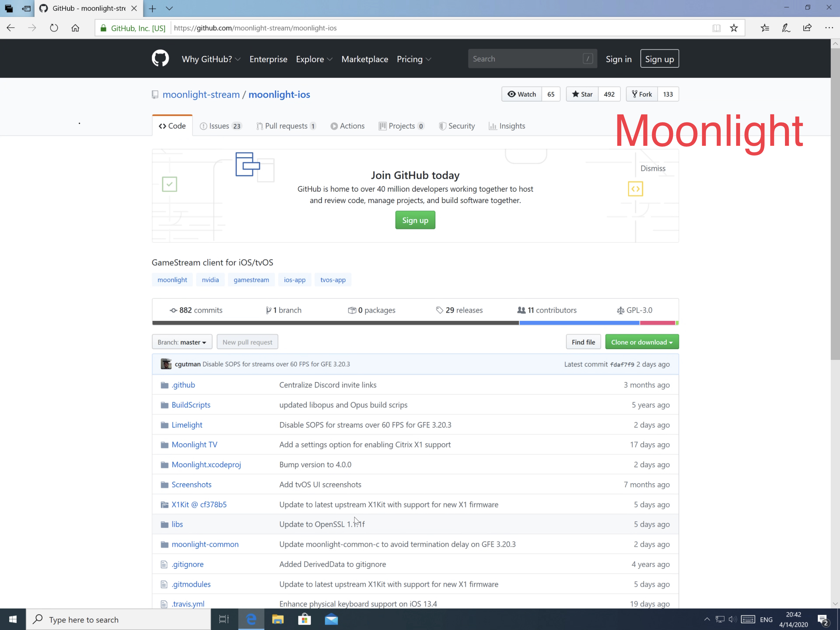The width and height of the screenshot is (840, 630).
Task: Expand the Branch: master dropdown
Action: [182, 342]
